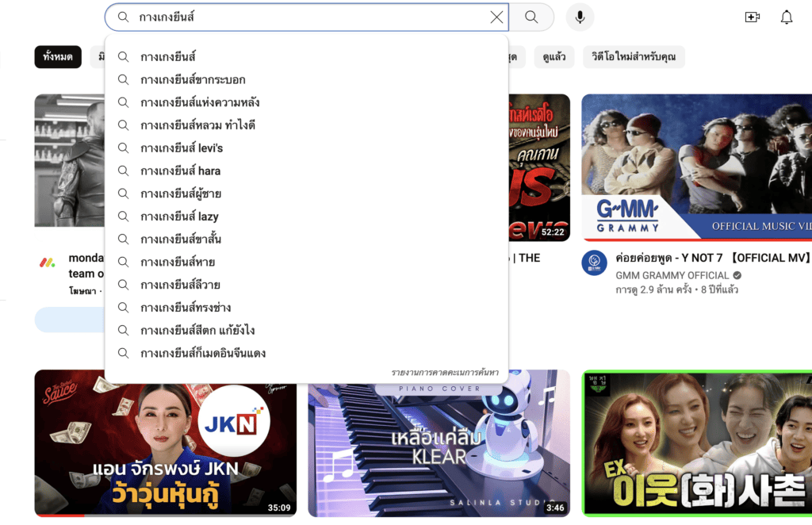
Task: Choose suggestion กางเกงยีนส์สีตก แก้ยังไง
Action: (306, 331)
